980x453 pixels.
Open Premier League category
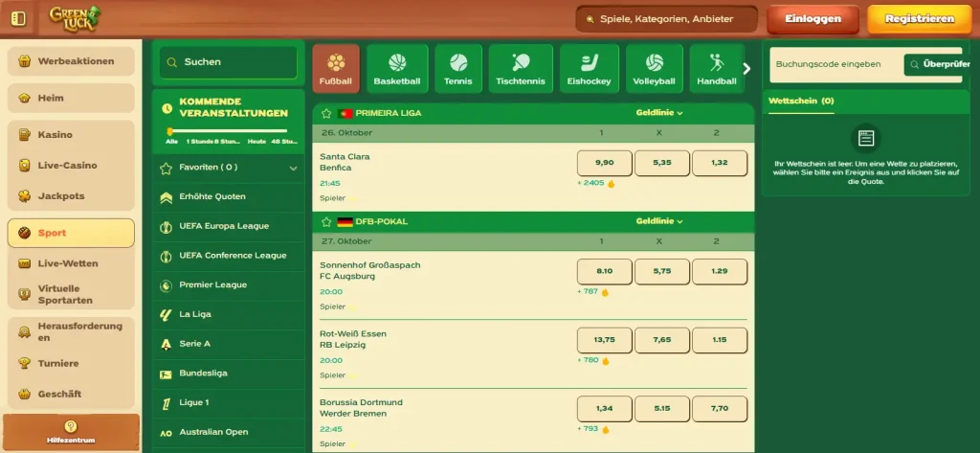click(228, 285)
